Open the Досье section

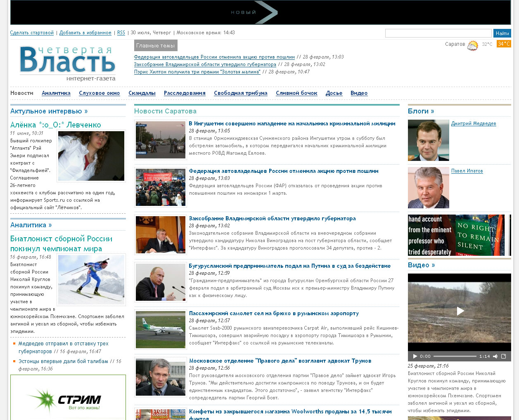tap(334, 93)
